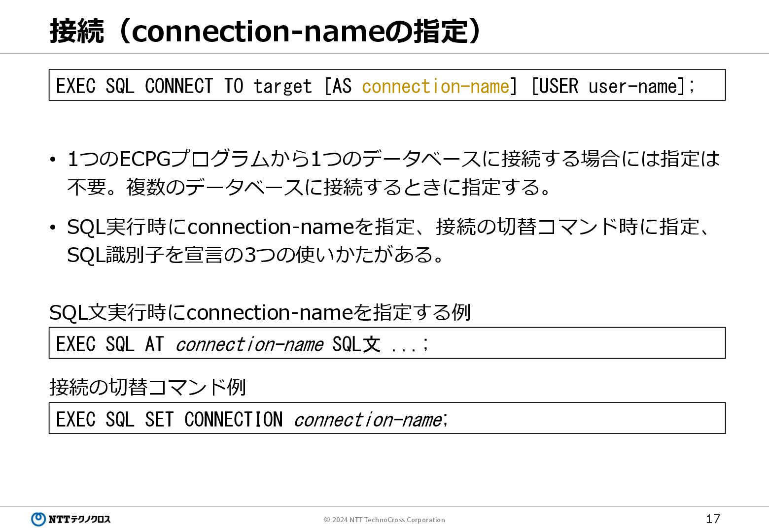769x532 pixels.
Task: Click the page number 17
Action: tap(713, 519)
